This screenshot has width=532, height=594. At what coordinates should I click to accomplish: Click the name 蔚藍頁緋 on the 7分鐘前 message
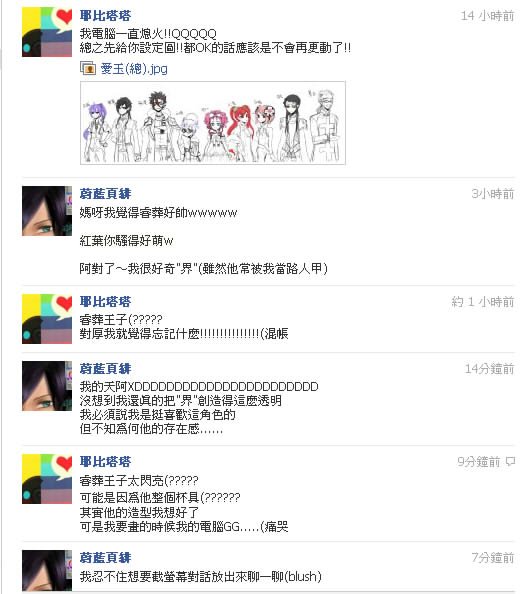105,557
